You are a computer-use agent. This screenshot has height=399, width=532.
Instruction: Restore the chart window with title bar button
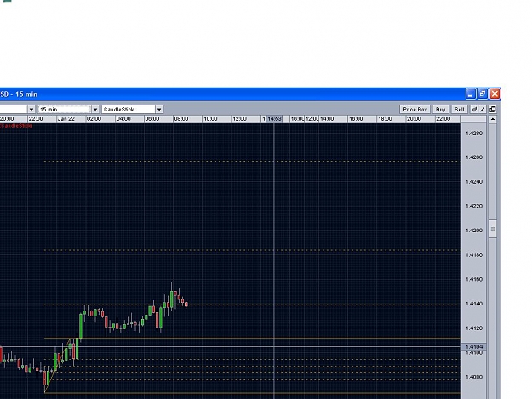click(483, 94)
